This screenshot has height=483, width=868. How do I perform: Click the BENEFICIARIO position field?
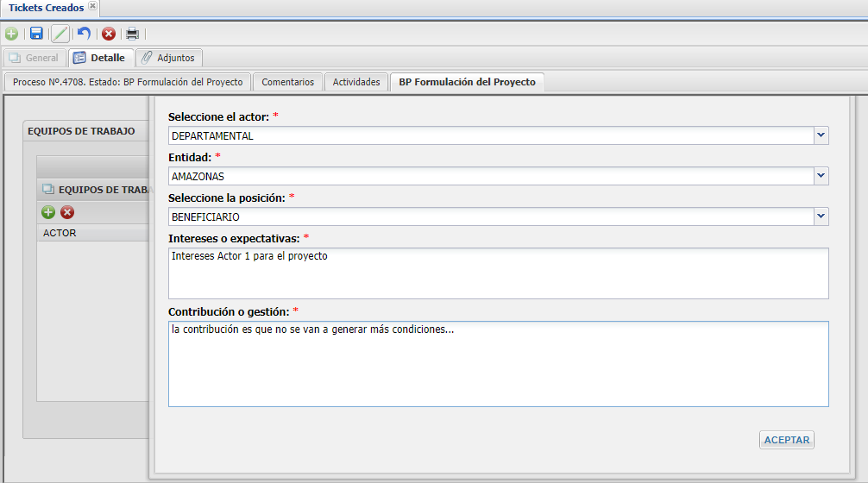tap(491, 216)
